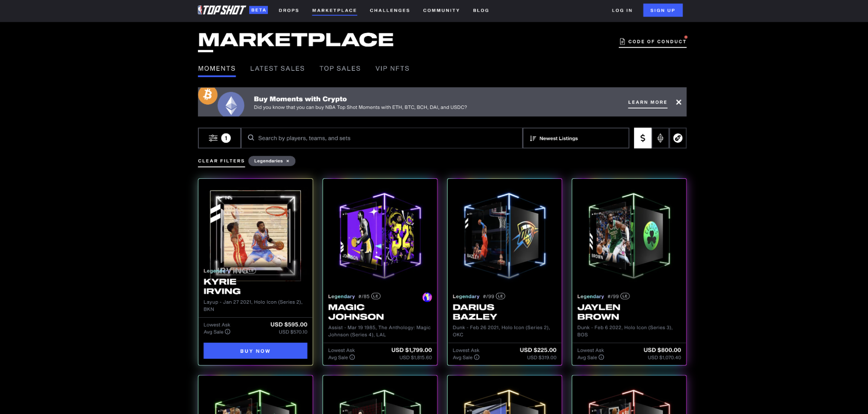Click Learn More in the crypto banner
Image resolution: width=868 pixels, height=414 pixels.
coord(647,102)
